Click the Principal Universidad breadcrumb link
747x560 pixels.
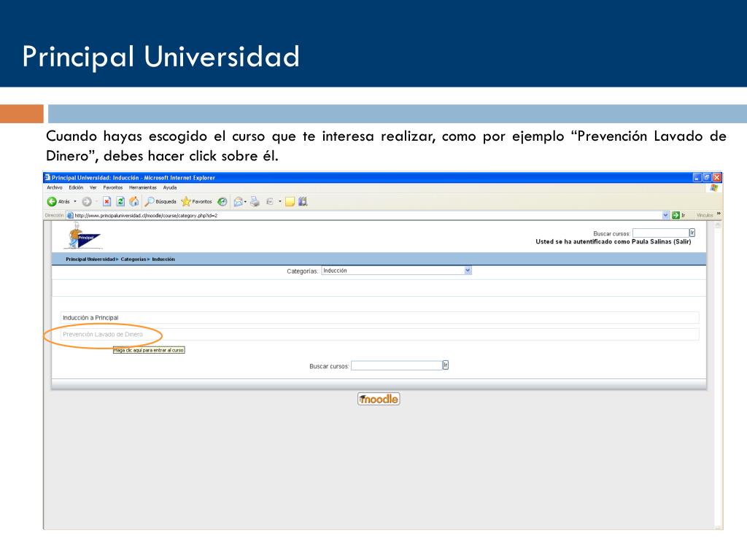(90, 259)
